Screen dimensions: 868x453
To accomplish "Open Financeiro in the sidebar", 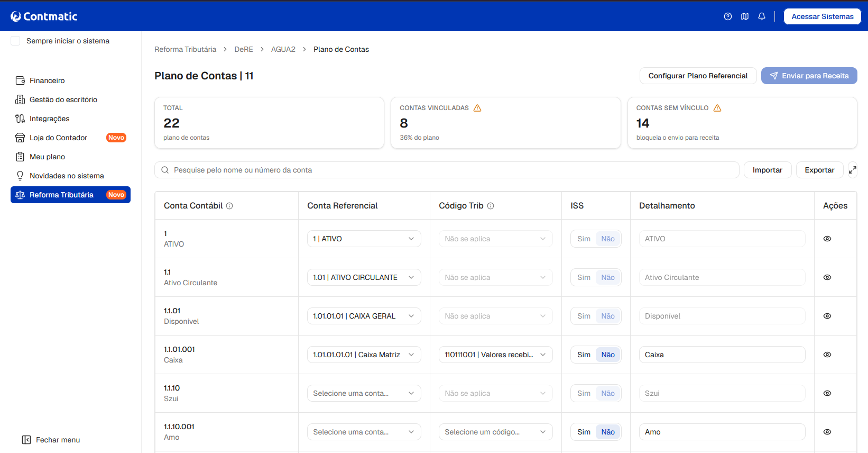I will [x=70, y=80].
